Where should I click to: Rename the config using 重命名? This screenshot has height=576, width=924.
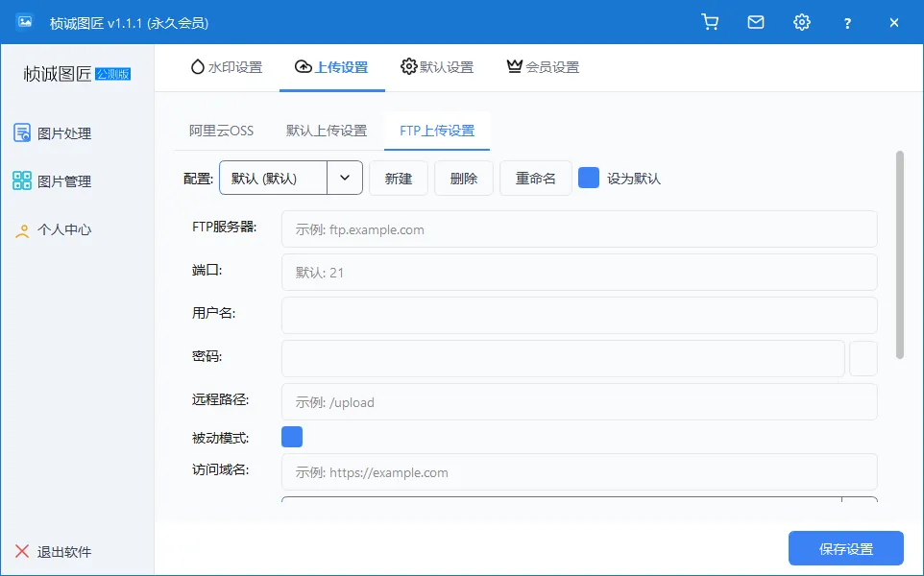coord(535,178)
